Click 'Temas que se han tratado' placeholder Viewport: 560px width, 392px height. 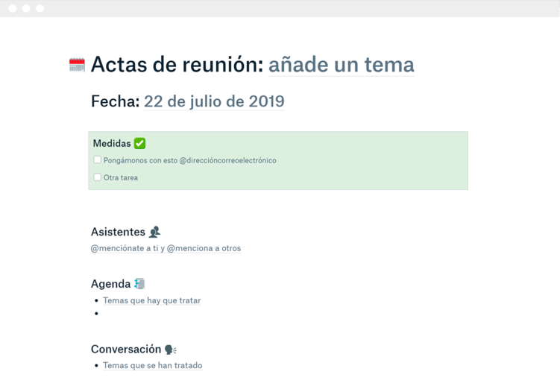tap(152, 365)
